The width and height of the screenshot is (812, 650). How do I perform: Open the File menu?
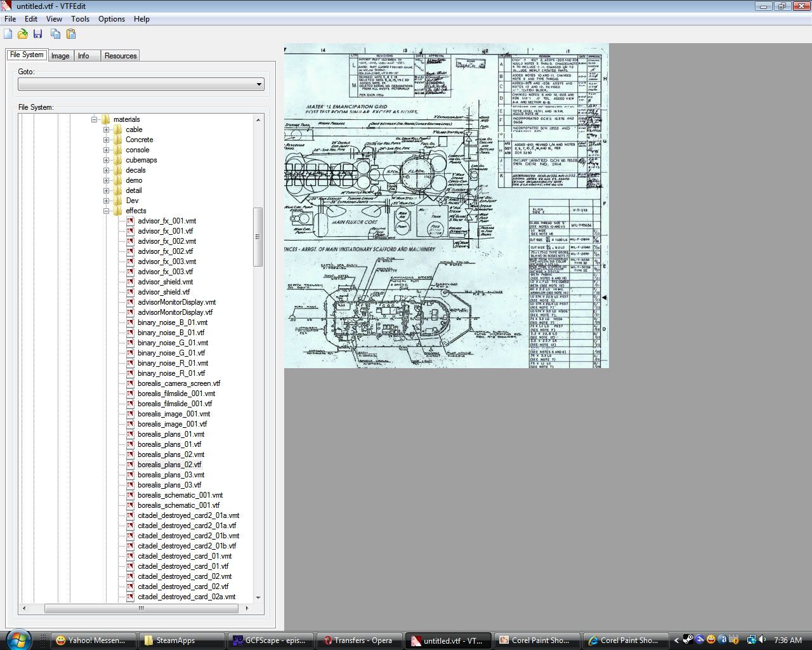[x=11, y=19]
